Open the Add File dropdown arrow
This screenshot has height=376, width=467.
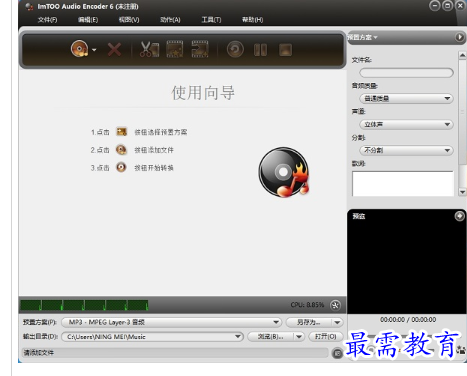pos(94,50)
